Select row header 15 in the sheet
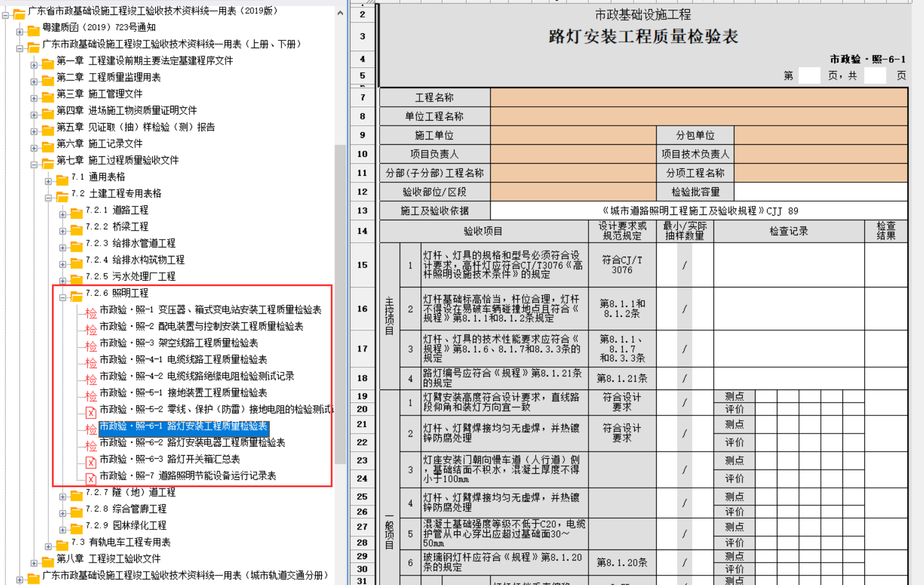Screen dimensions: 924x585 362,264
